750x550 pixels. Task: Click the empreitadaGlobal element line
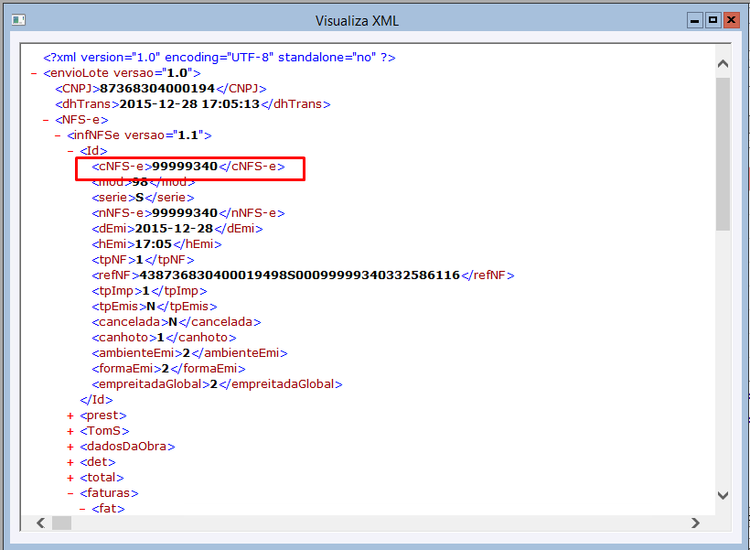pyautogui.click(x=217, y=384)
